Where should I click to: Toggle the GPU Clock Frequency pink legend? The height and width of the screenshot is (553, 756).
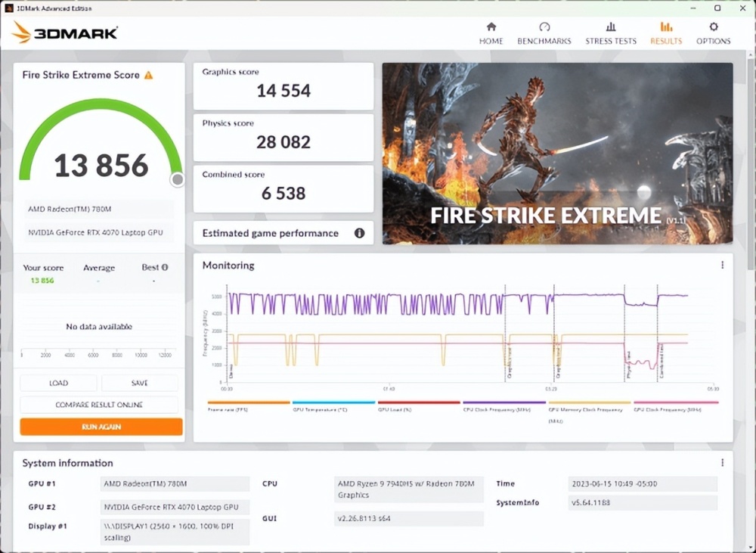click(x=675, y=405)
